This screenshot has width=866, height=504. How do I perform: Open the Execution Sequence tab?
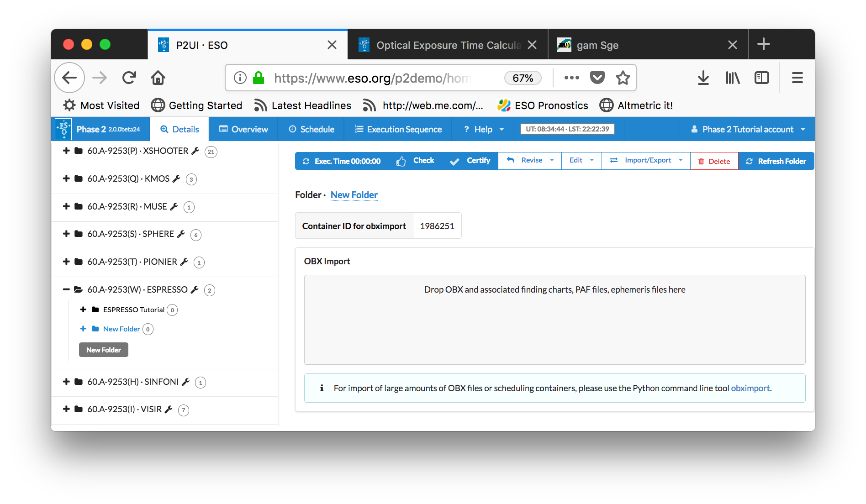[x=398, y=129]
